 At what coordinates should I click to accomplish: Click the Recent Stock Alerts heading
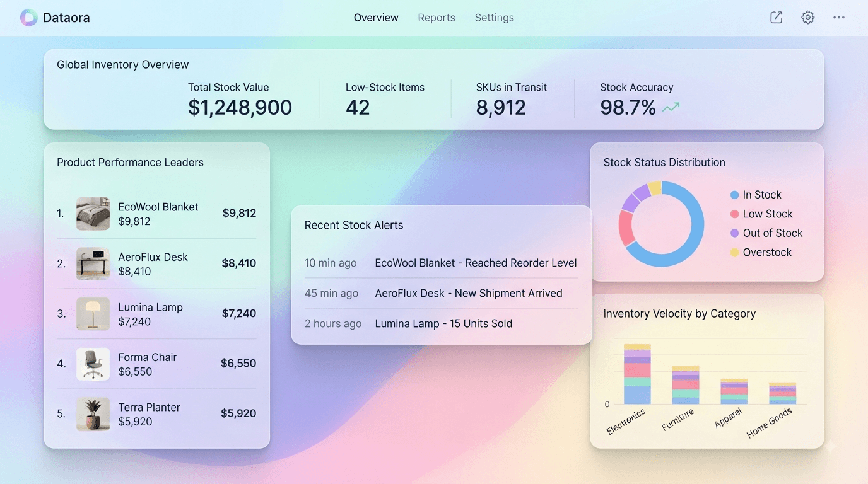354,225
